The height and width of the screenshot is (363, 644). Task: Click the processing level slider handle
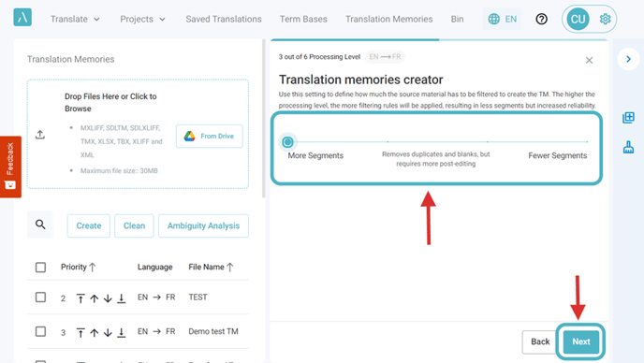(287, 142)
